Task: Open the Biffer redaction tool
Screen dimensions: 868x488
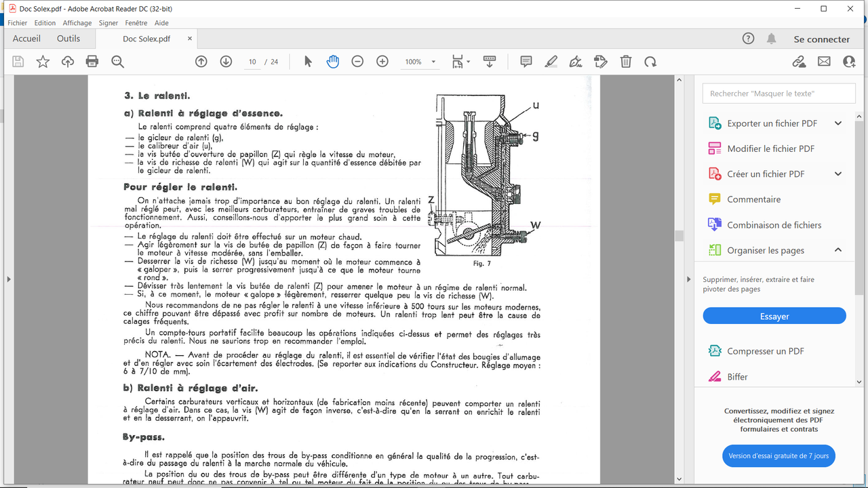Action: click(737, 377)
